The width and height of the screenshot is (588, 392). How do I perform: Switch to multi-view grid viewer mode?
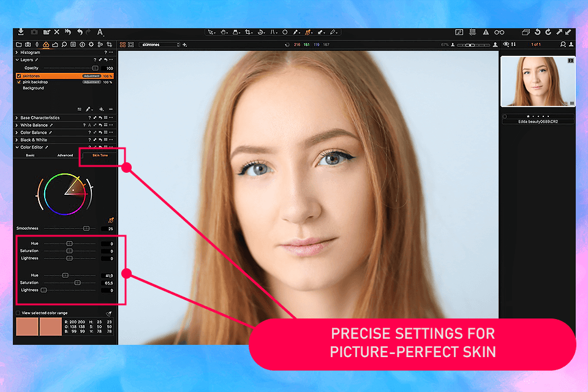click(x=123, y=45)
